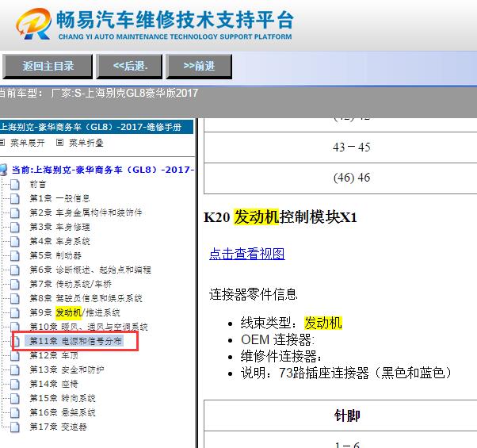Click the root node icon beside 当前:上海别克
This screenshot has height=448, width=477.
coord(3,170)
